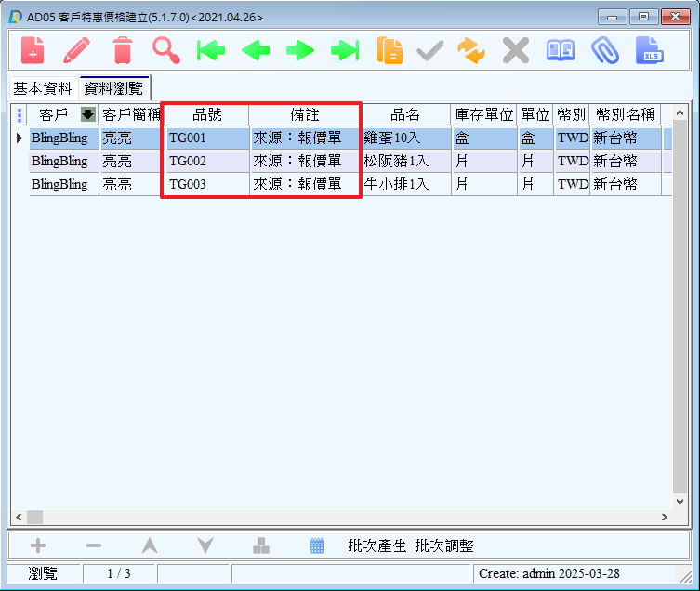Click the grid column options dots icon
The width and height of the screenshot is (700, 591).
coord(20,114)
